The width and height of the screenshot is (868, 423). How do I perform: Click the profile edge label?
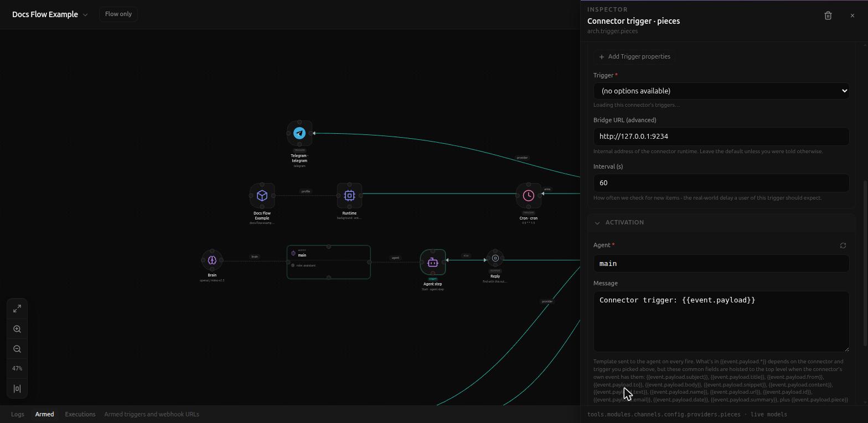click(306, 191)
